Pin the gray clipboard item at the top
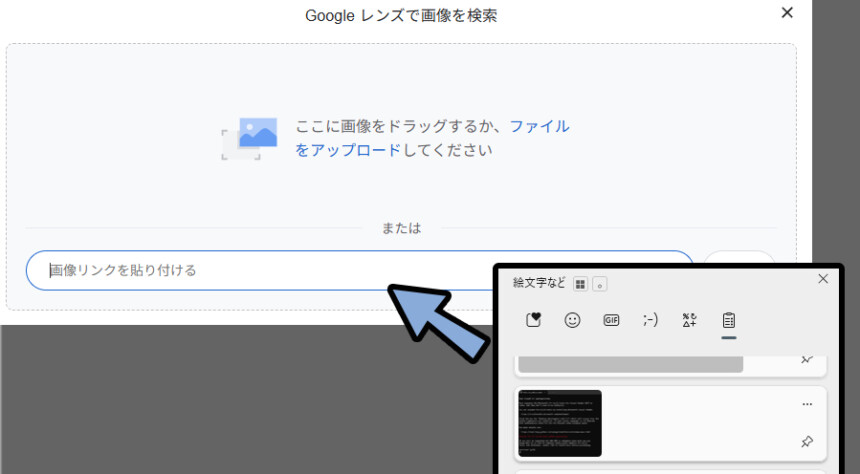Image resolution: width=860 pixels, height=474 pixels. tap(807, 359)
